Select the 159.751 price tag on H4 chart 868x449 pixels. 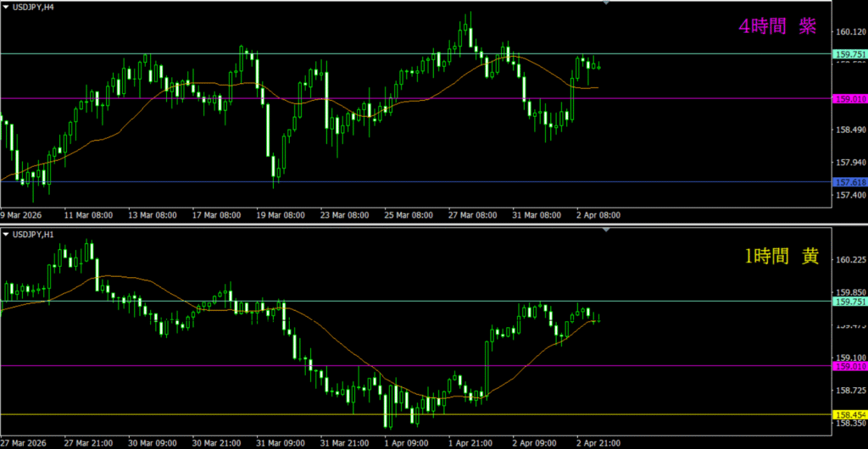pos(850,54)
